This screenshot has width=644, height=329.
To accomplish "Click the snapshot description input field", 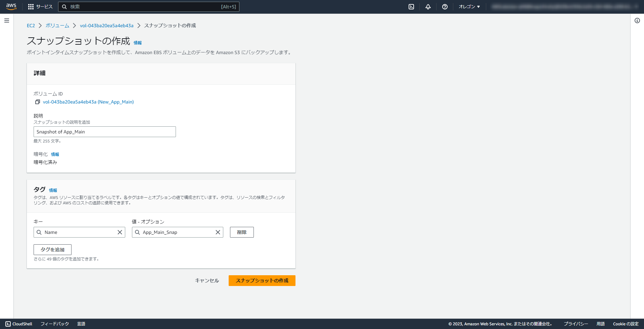I will click(104, 132).
